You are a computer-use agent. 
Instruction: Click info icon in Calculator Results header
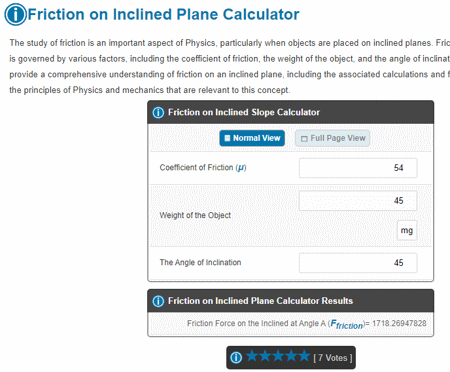pyautogui.click(x=158, y=301)
